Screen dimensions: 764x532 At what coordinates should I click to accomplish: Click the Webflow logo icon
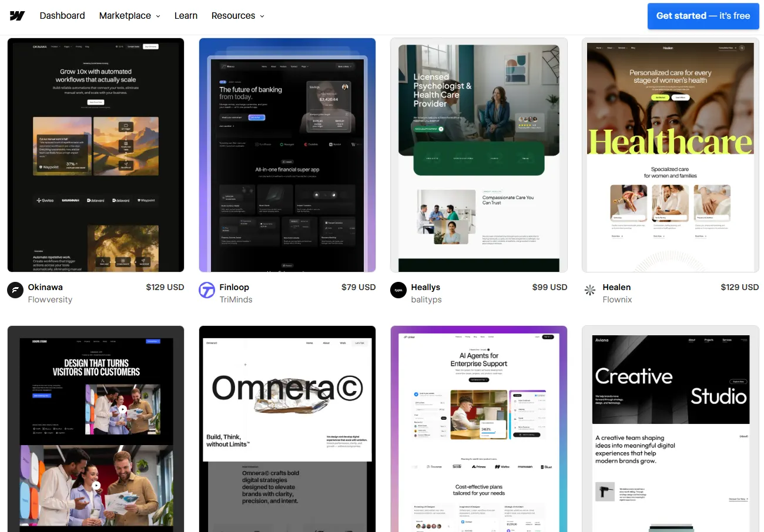[17, 16]
